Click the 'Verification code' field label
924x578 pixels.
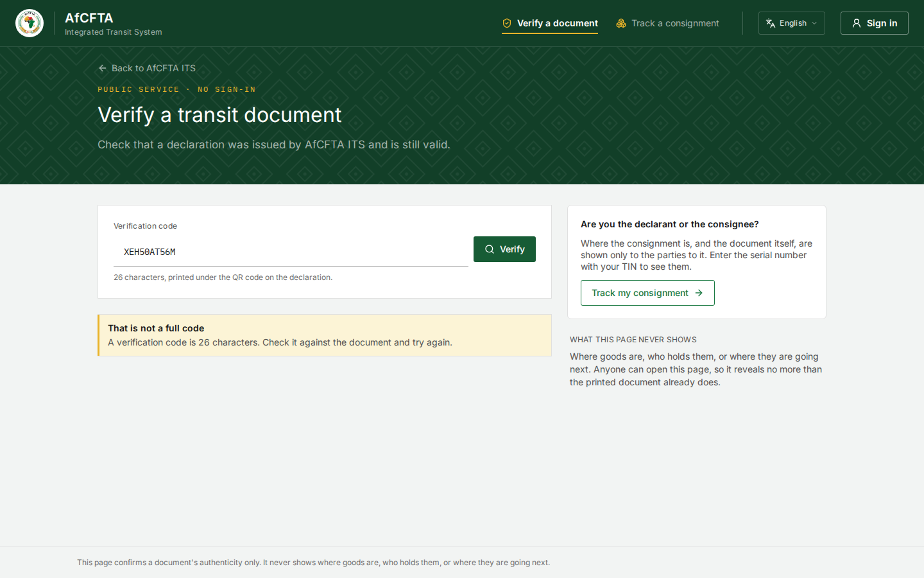(145, 226)
